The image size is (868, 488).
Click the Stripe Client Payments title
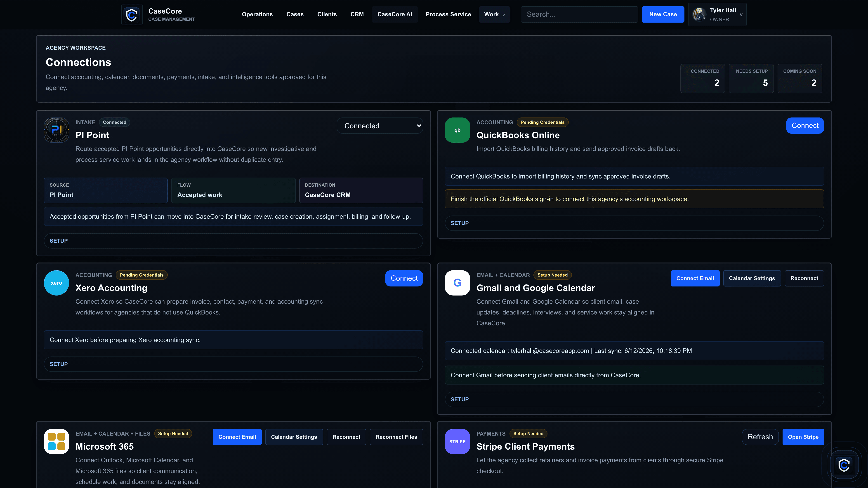(525, 447)
